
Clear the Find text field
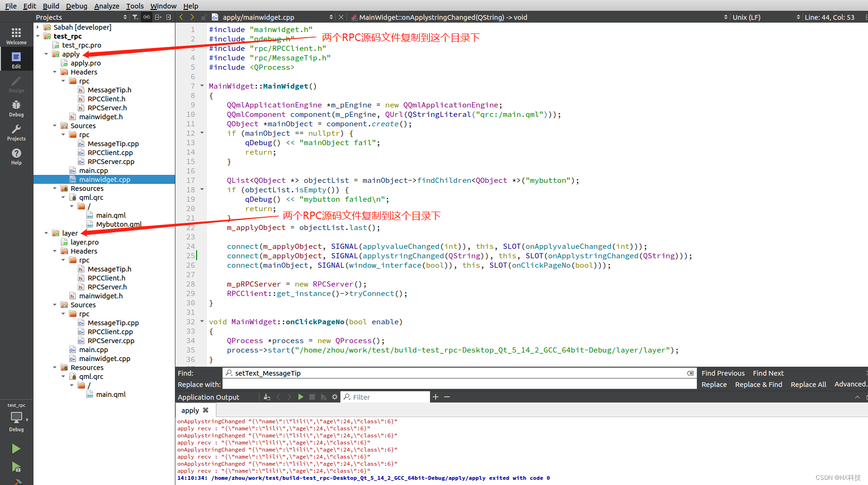pos(690,373)
